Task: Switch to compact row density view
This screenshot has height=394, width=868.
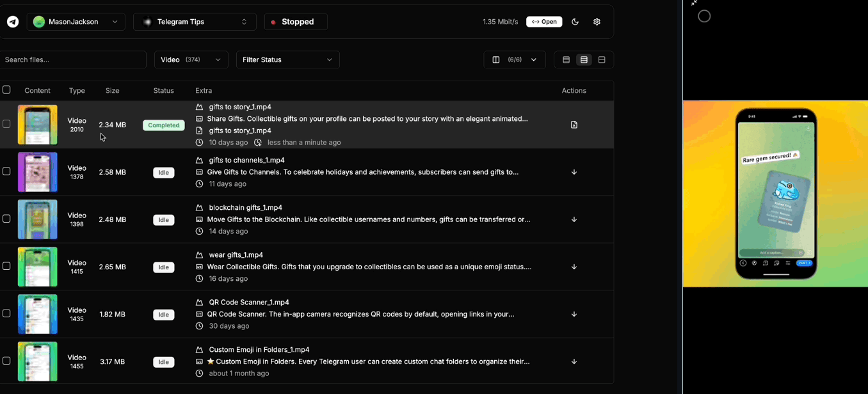Action: pyautogui.click(x=566, y=59)
